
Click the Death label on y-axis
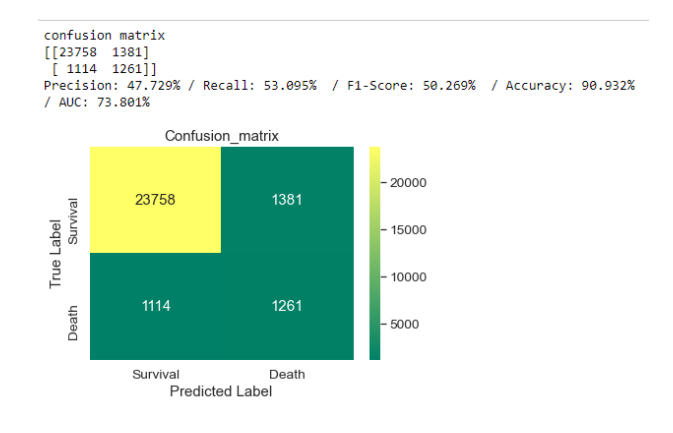(x=73, y=323)
